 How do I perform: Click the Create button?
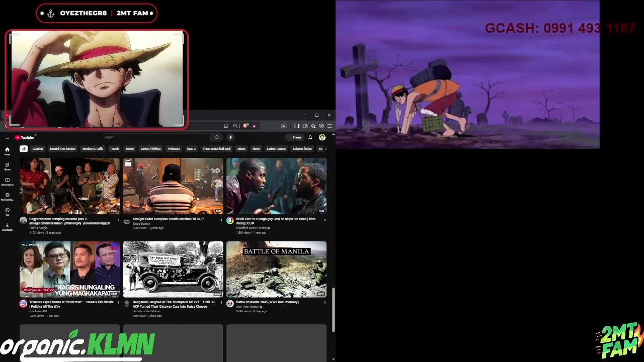tap(294, 137)
